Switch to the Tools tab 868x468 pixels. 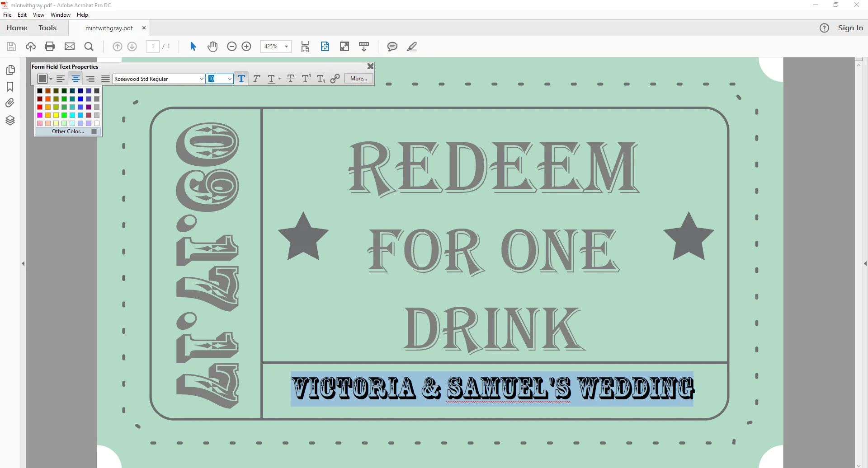[47, 28]
